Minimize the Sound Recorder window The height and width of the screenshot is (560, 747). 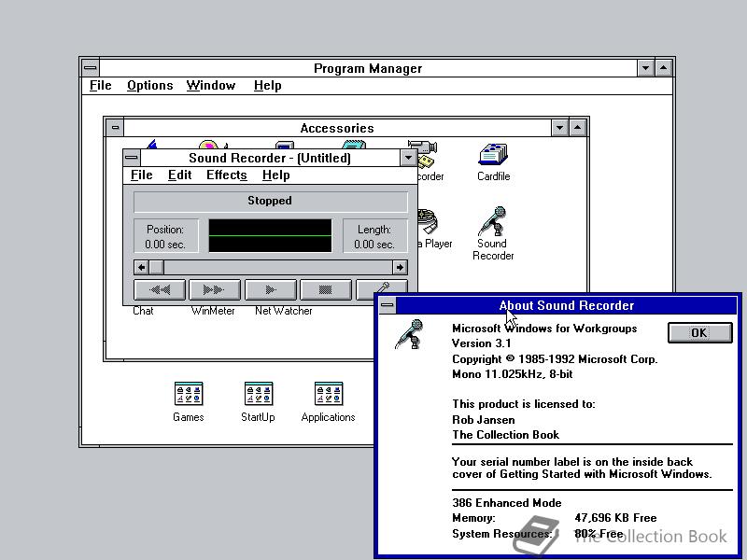coord(408,158)
